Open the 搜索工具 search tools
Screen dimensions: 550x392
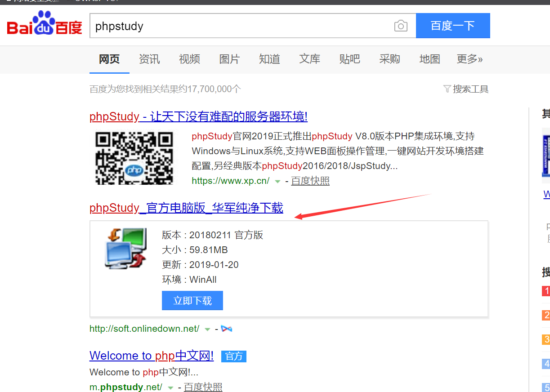click(466, 89)
